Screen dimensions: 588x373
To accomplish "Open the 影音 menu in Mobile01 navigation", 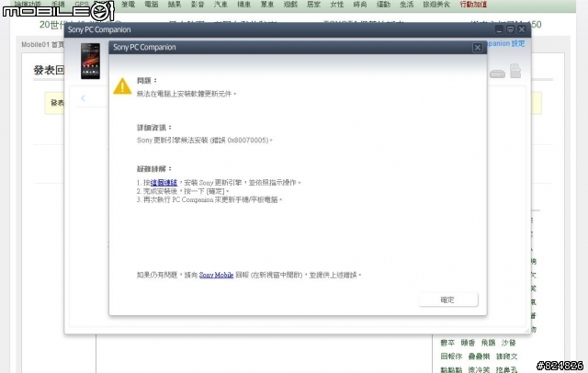I will coord(198,5).
